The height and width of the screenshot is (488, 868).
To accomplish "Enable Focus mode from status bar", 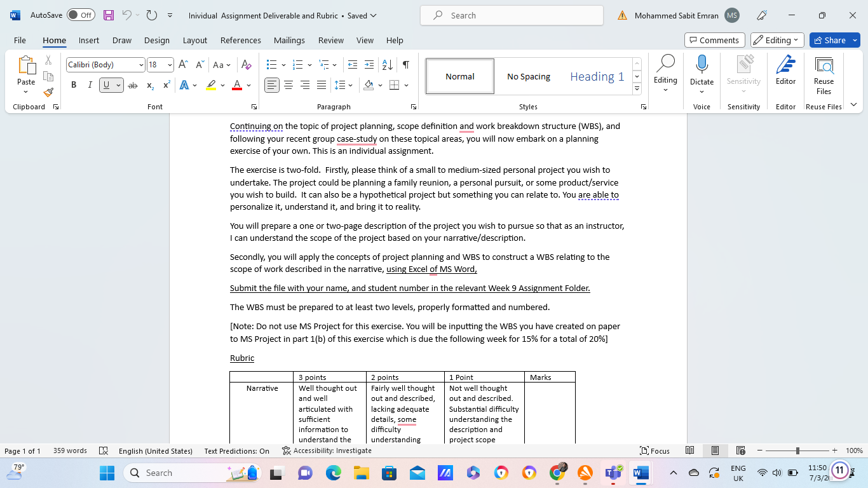I will 654,451.
